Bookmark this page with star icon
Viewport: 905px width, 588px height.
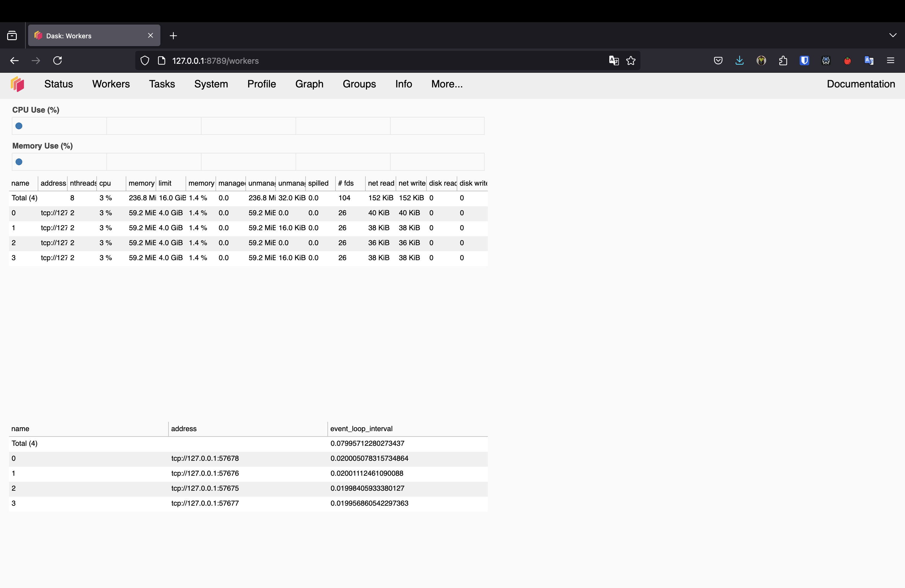pyautogui.click(x=631, y=60)
